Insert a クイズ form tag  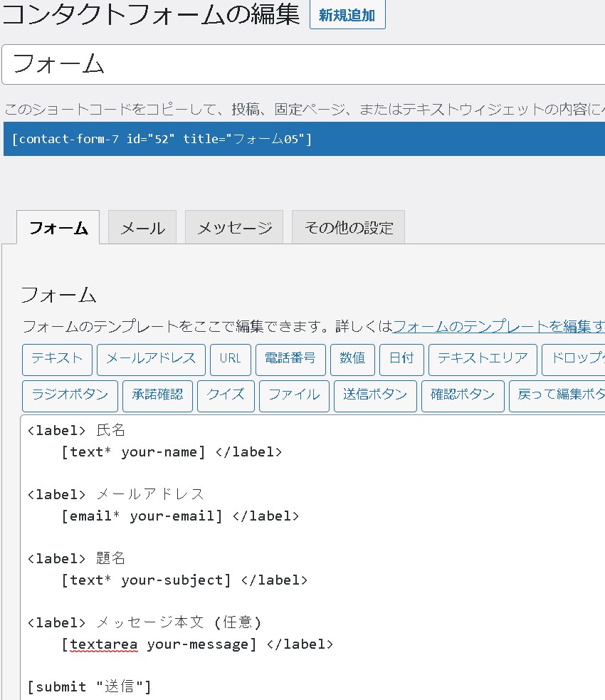226,395
